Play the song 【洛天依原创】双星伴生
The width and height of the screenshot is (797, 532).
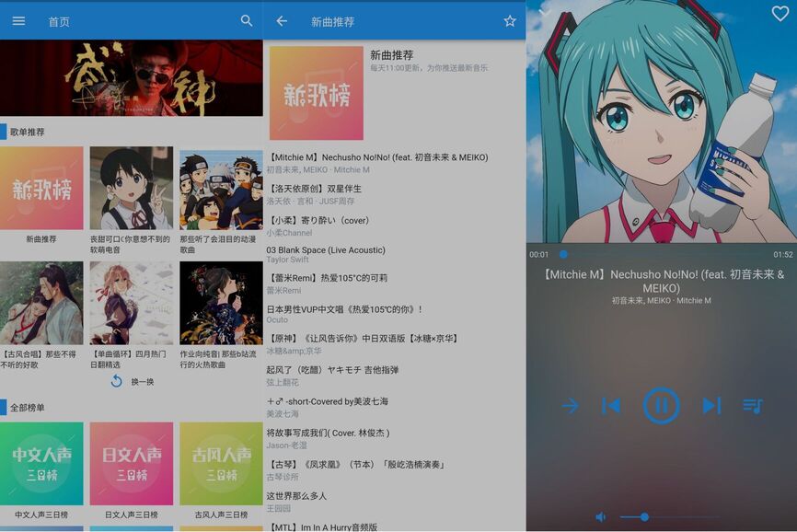(x=395, y=194)
